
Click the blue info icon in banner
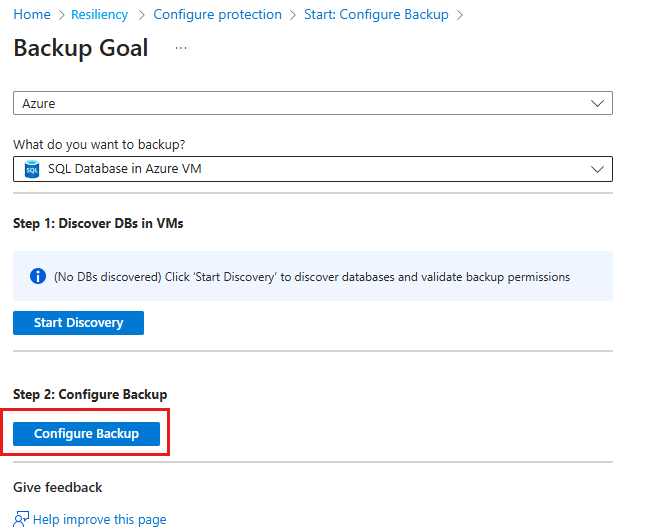[x=37, y=276]
